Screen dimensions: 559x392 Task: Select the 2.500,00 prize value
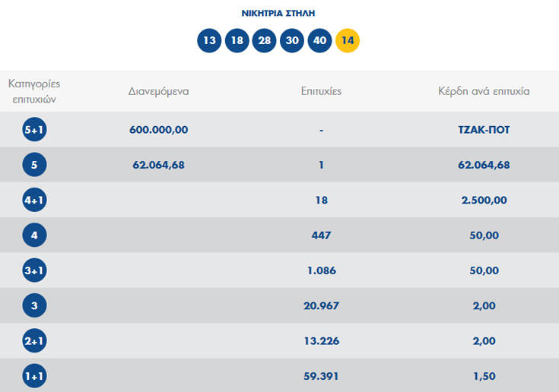(x=484, y=201)
